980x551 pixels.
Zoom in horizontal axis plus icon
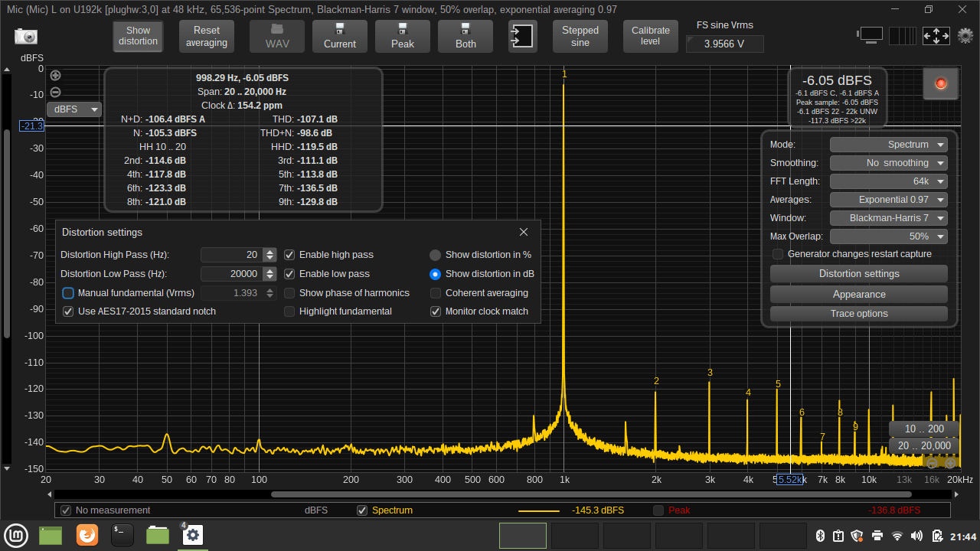tap(950, 463)
